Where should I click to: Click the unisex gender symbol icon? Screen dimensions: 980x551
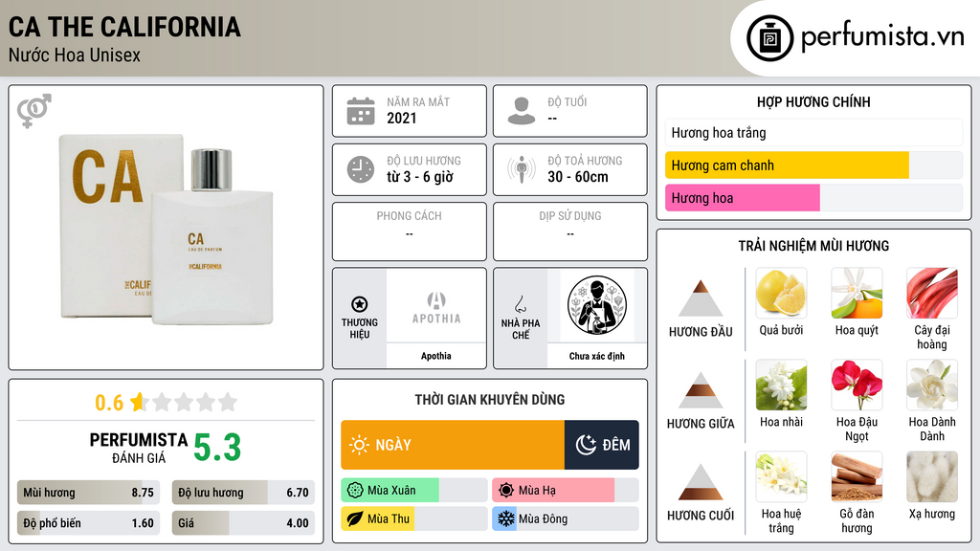pyautogui.click(x=34, y=111)
